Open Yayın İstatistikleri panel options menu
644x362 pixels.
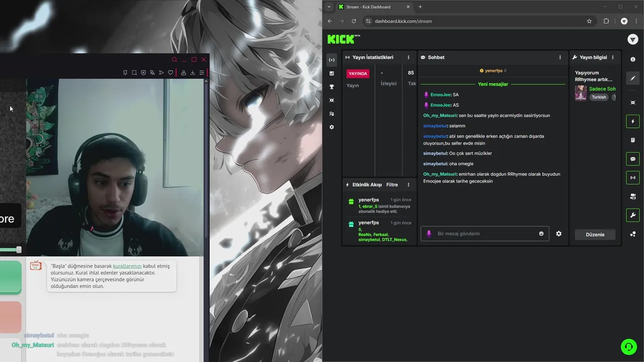tap(409, 57)
